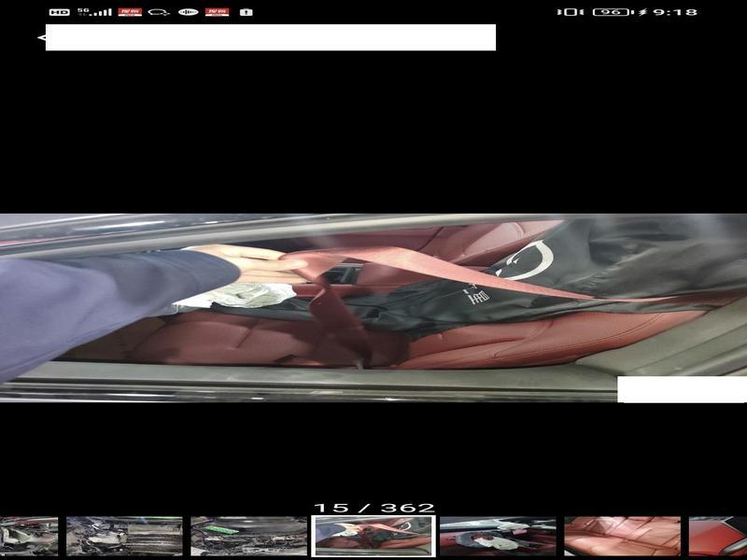Open the first thumbnail at far left
The image size is (747, 560).
tap(28, 537)
